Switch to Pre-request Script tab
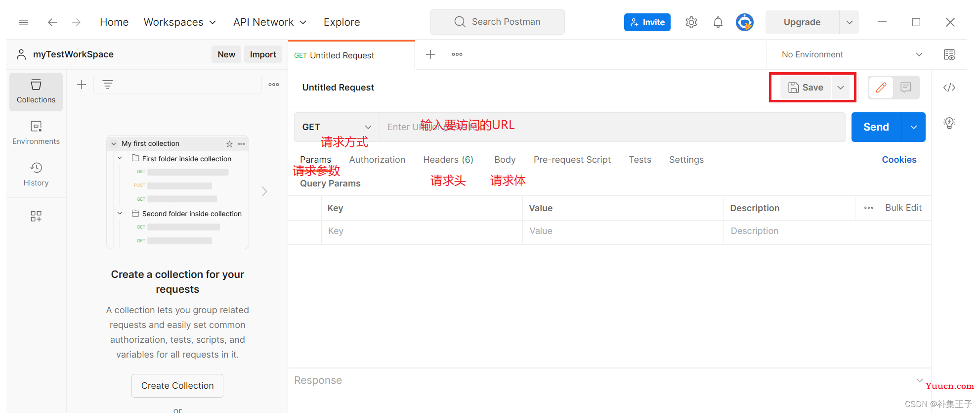Viewport: 980px width, 413px height. click(572, 160)
